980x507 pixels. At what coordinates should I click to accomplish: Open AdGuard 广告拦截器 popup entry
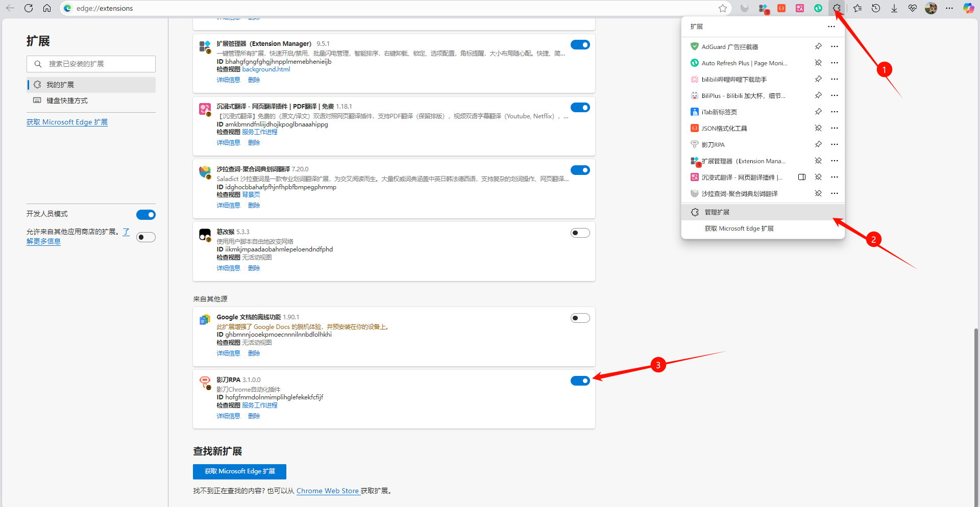pos(729,47)
